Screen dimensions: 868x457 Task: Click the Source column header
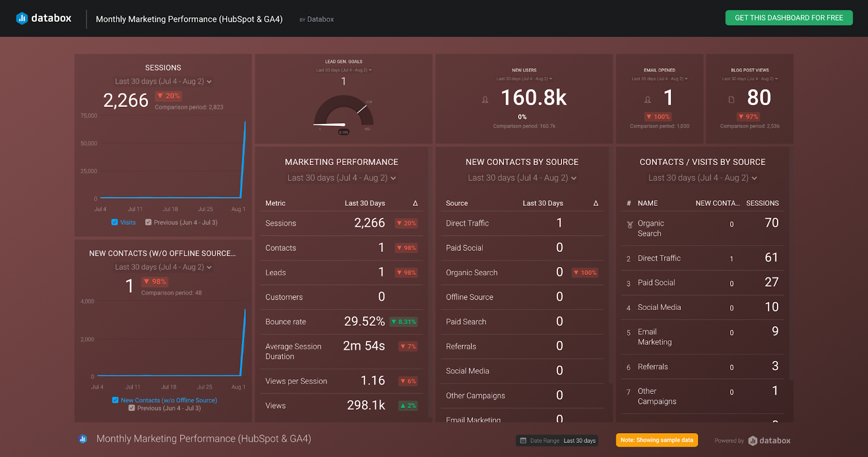(x=457, y=204)
